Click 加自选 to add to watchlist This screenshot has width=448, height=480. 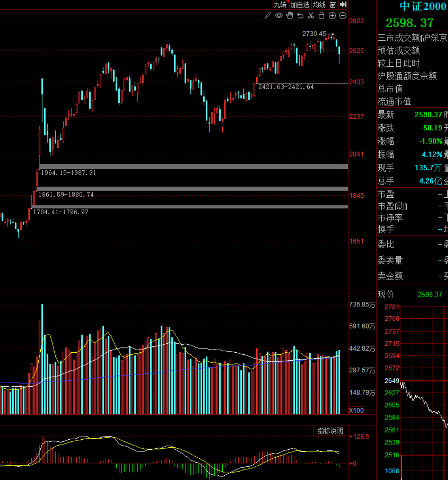click(300, 5)
